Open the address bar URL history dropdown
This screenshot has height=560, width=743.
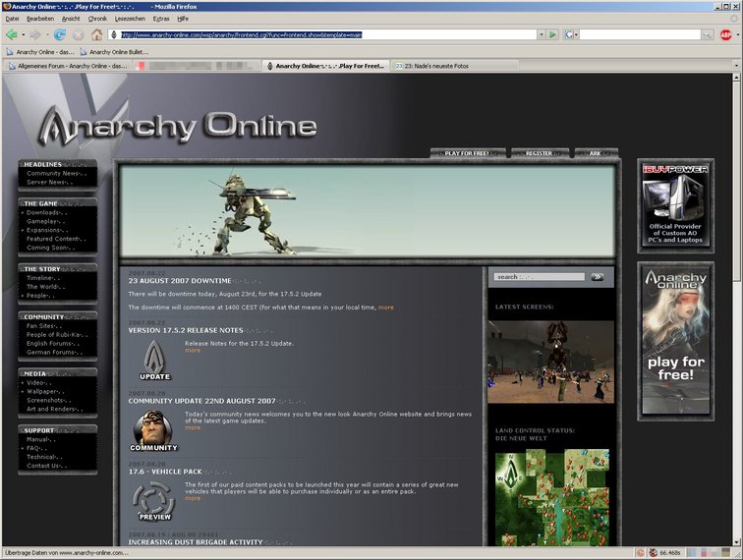(542, 34)
